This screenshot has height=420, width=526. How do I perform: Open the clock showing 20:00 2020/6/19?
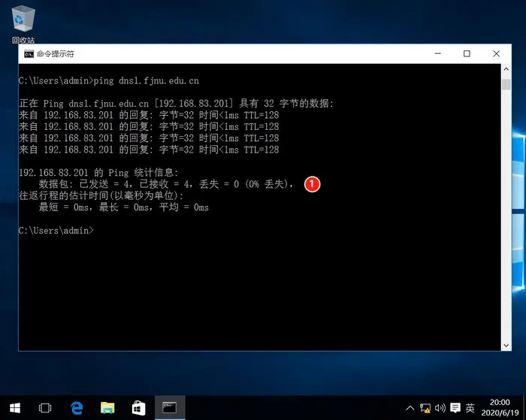point(500,407)
